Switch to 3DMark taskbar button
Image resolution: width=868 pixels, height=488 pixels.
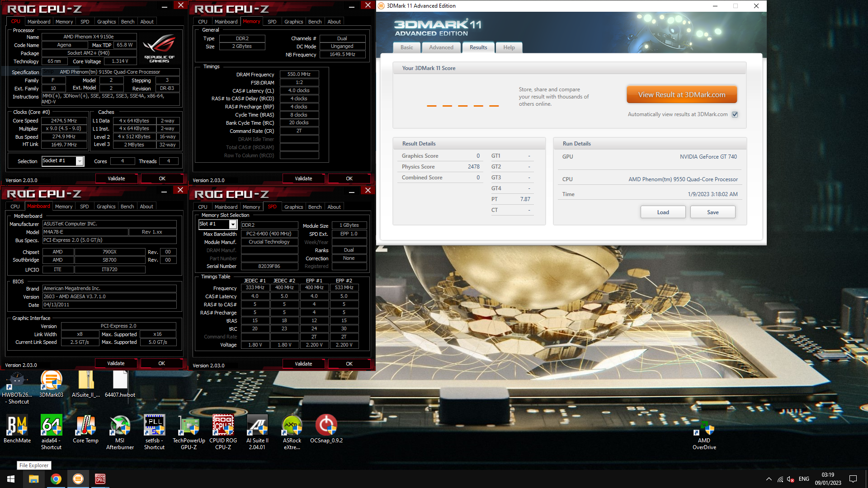coord(78,479)
